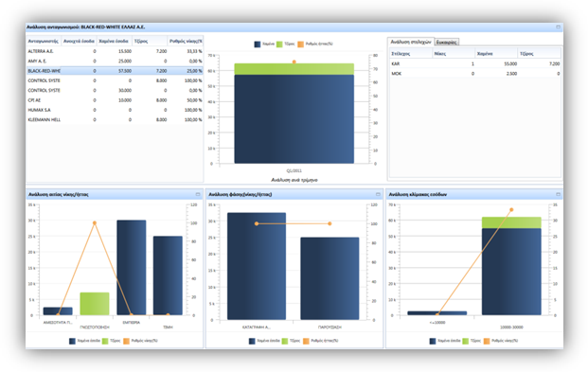
Task: Click the ΑΜΕΣΟΤΗΤΑ bar in reason chart
Action: pyautogui.click(x=58, y=310)
